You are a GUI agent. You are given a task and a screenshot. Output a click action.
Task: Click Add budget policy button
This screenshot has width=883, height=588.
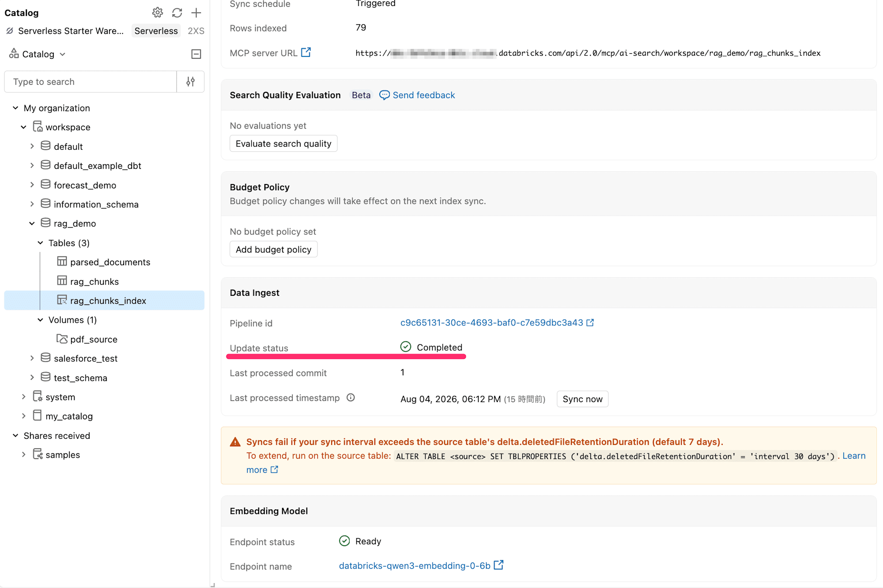click(x=273, y=249)
